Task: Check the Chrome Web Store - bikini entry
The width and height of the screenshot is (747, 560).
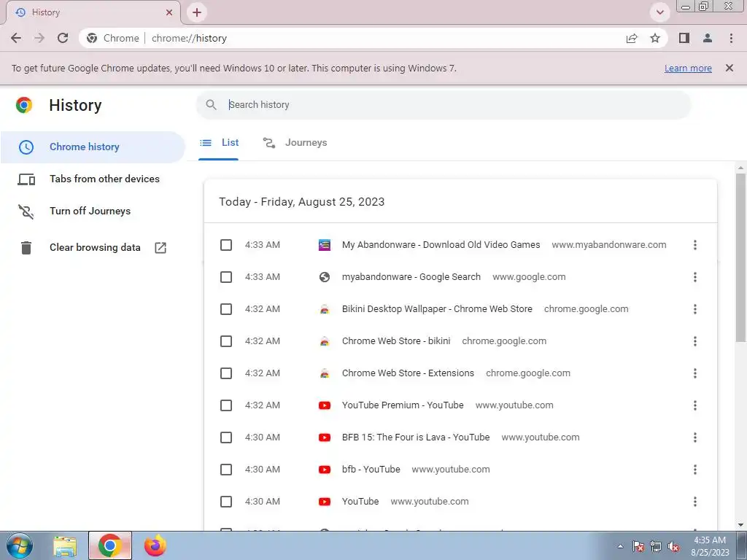Action: point(226,341)
